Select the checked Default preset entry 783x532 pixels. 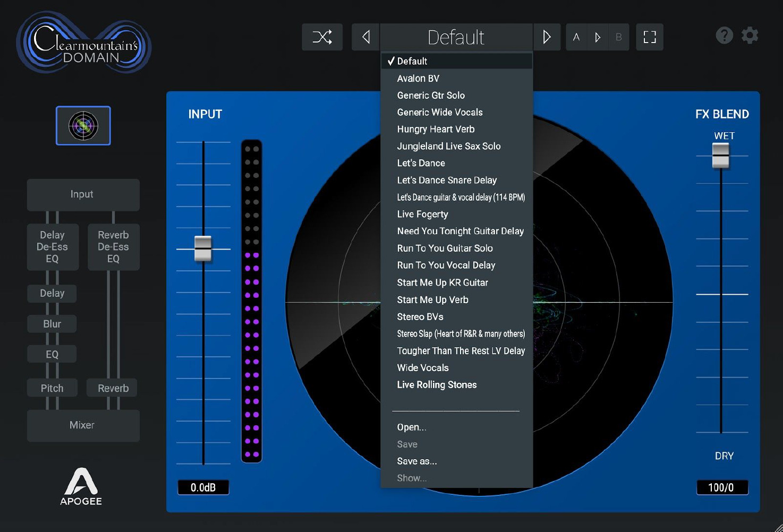coord(412,61)
